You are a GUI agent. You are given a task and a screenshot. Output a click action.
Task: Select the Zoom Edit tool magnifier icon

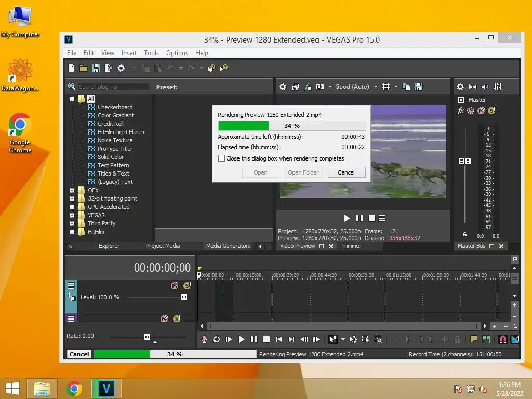[378, 339]
